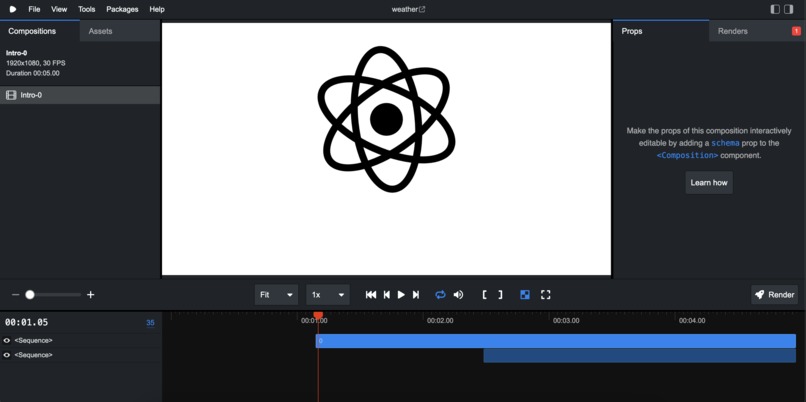Play the composition
Image resolution: width=806 pixels, height=402 pixels.
(401, 295)
